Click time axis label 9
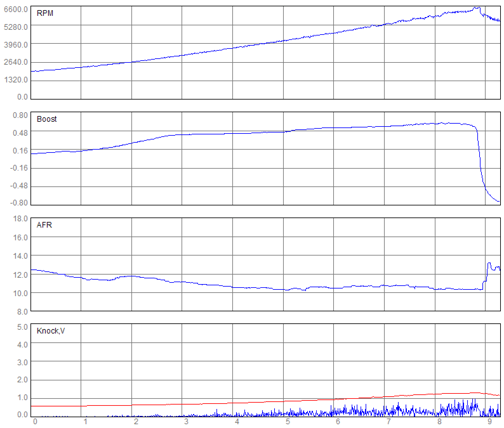Screen dimensions: 504x428 (x=490, y=422)
